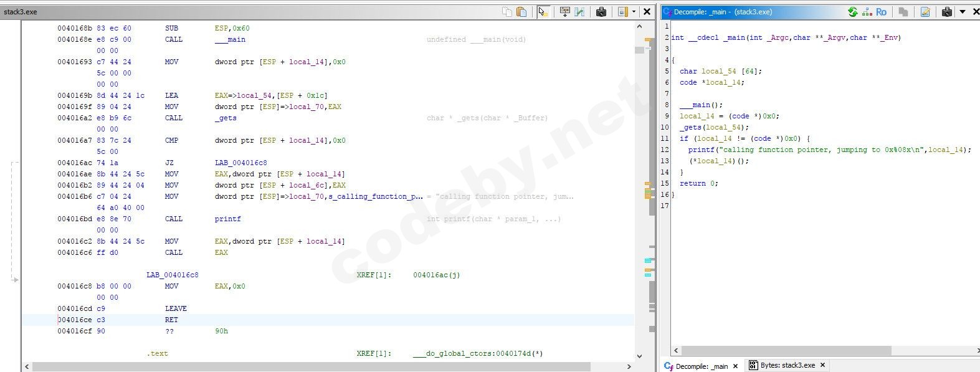Select char local_54 [64] declaration
This screenshot has width=980, height=372.
coord(720,71)
